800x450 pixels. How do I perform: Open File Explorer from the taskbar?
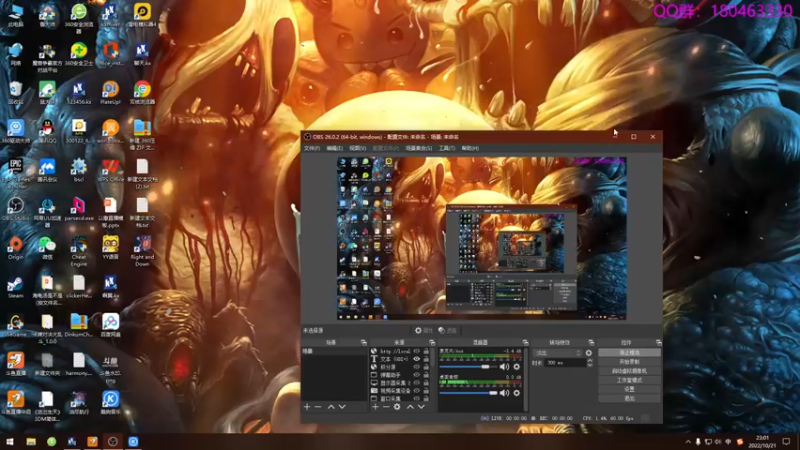[31, 442]
